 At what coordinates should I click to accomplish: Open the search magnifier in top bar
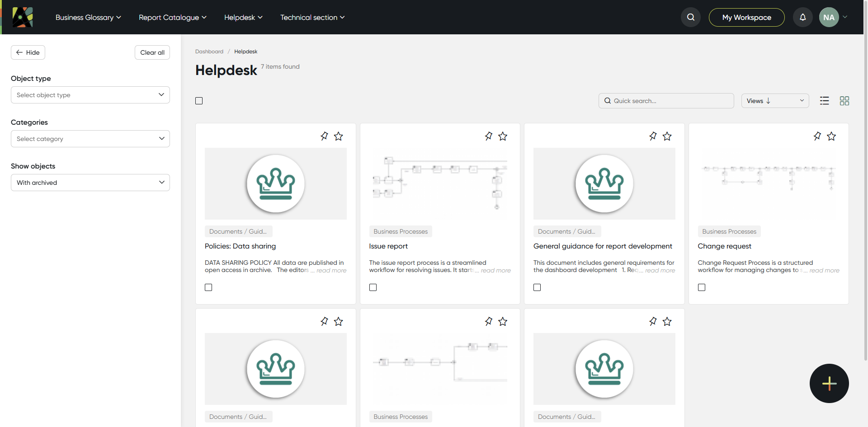click(x=690, y=17)
